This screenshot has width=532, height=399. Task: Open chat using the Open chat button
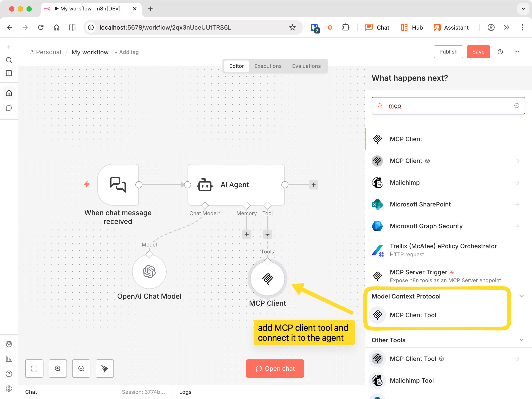pyautogui.click(x=275, y=368)
